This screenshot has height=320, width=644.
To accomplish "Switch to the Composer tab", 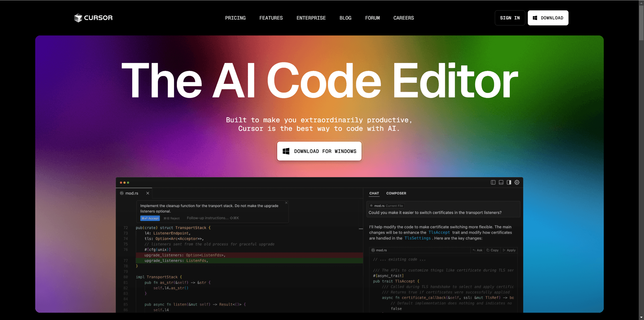I will pos(396,193).
